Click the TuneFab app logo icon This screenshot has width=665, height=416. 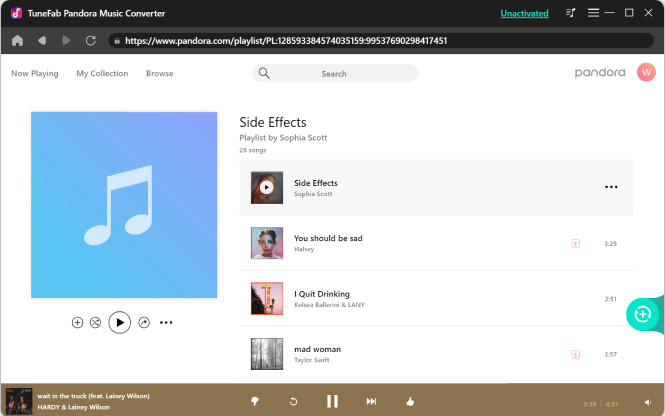(x=17, y=13)
